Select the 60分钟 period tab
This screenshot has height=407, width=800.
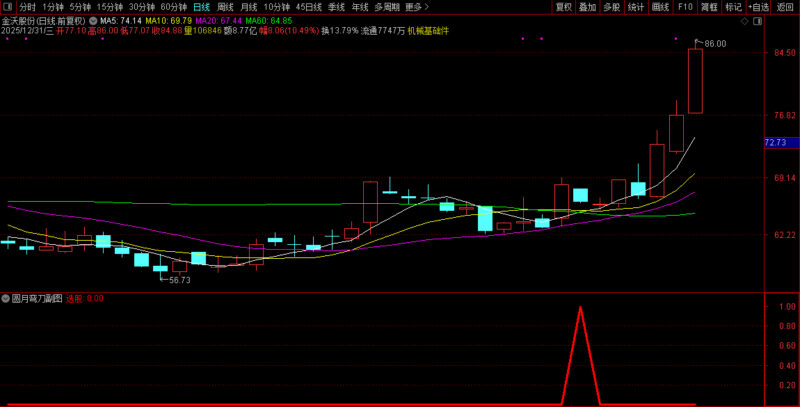point(174,6)
